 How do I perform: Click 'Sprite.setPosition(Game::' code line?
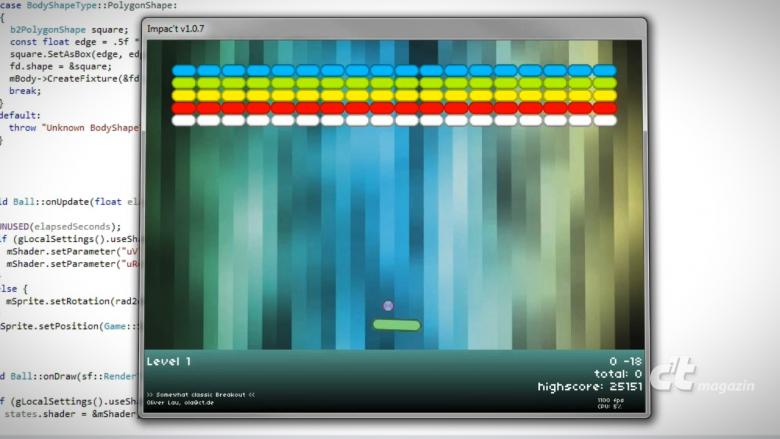(70, 326)
